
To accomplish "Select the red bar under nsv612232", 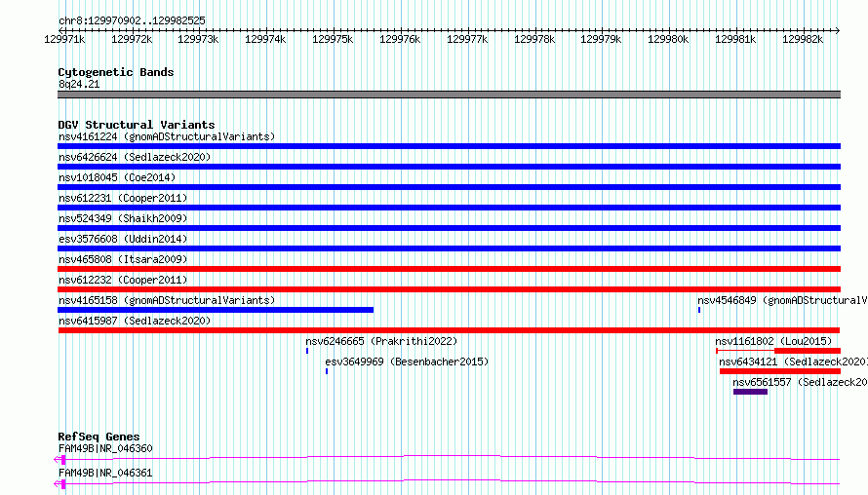I will coord(449,289).
